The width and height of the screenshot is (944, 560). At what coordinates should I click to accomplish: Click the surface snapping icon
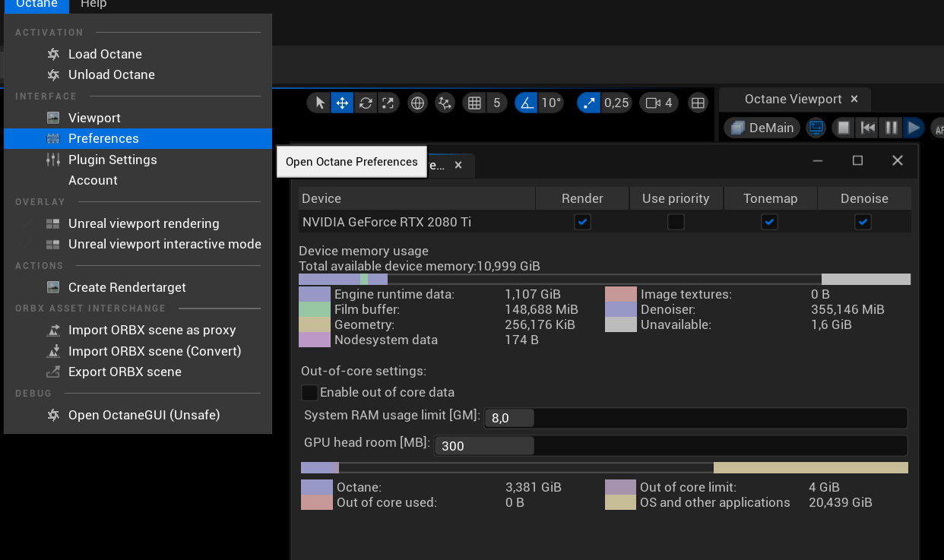(x=445, y=103)
